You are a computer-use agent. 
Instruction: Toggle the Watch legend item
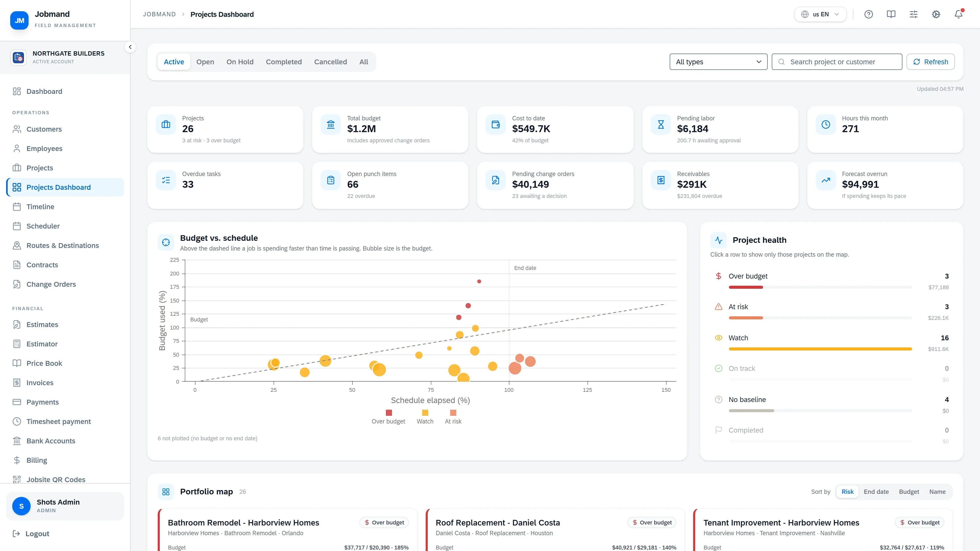pos(425,417)
